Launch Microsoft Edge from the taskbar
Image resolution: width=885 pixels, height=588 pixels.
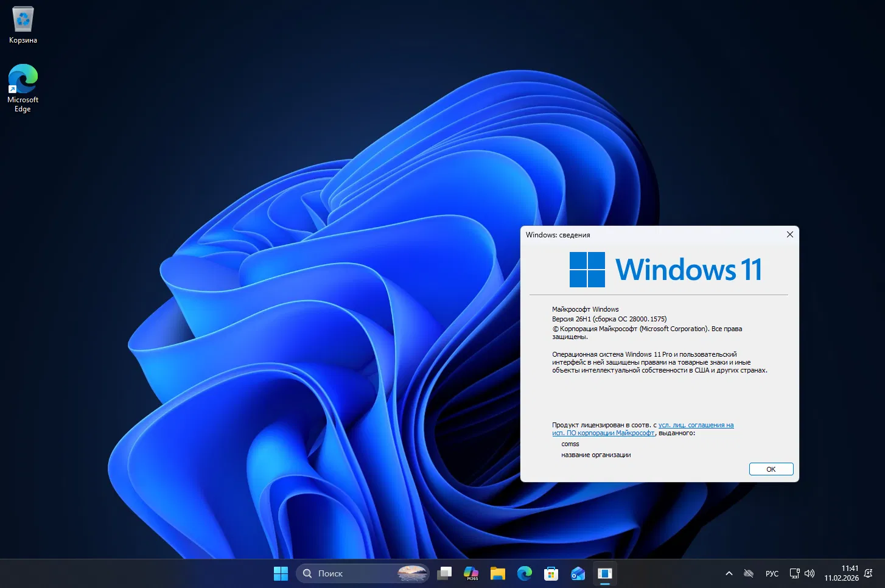point(525,573)
